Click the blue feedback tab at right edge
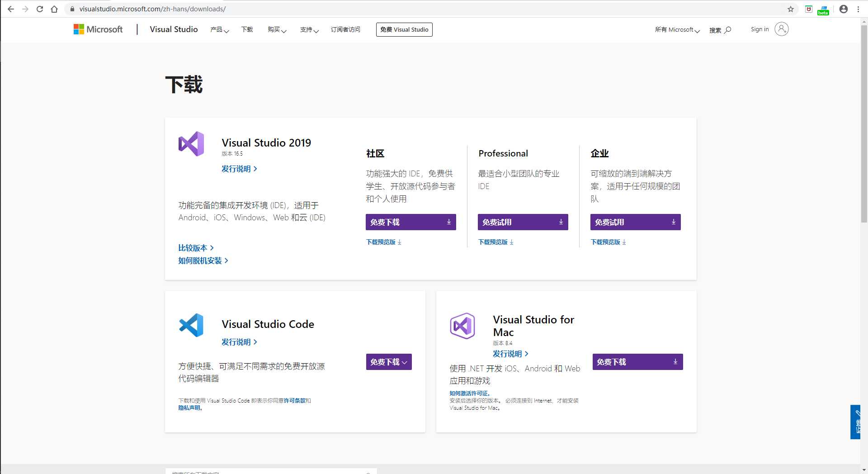The height and width of the screenshot is (474, 868). (x=855, y=422)
